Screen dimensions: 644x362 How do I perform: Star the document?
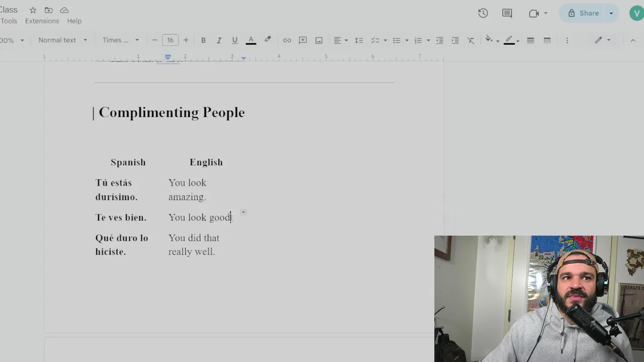33,10
